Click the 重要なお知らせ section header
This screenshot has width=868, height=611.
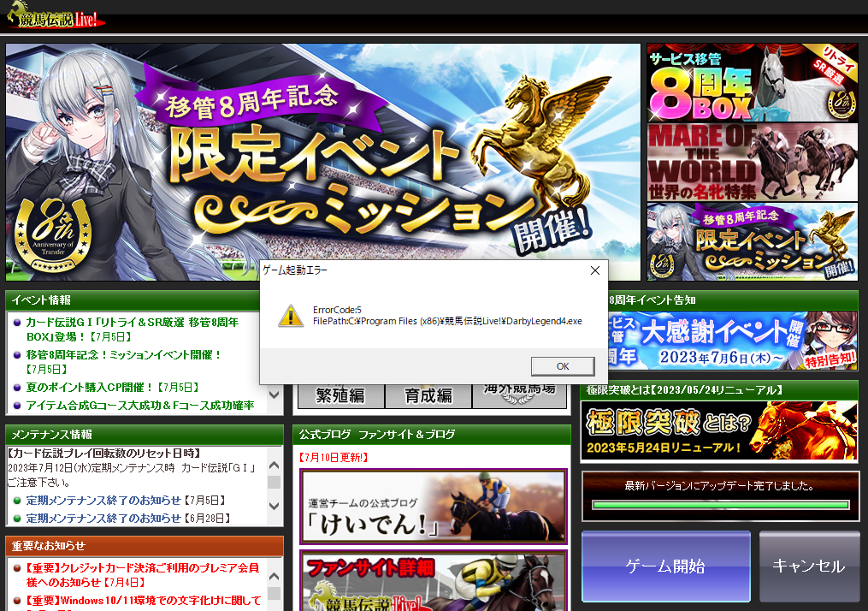click(x=144, y=546)
